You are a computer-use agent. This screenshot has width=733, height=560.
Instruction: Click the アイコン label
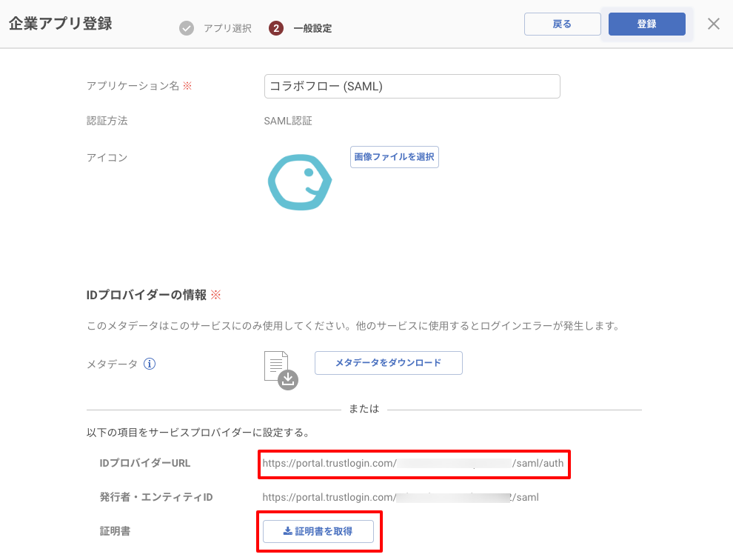click(x=107, y=158)
